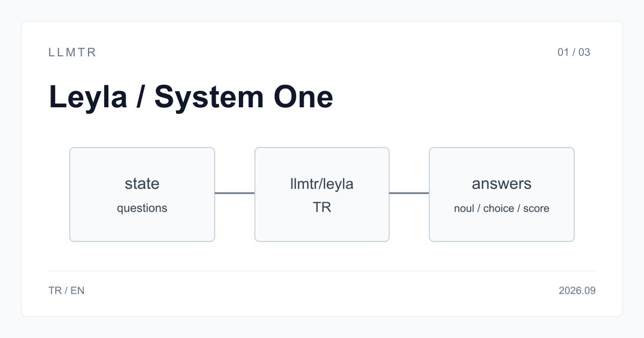The height and width of the screenshot is (338, 644).
Task: Click the LLMTR header label
Action: click(x=72, y=52)
